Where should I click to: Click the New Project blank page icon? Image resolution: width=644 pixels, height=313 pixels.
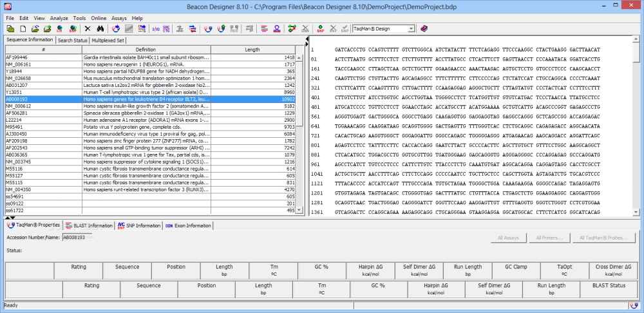pyautogui.click(x=23, y=29)
